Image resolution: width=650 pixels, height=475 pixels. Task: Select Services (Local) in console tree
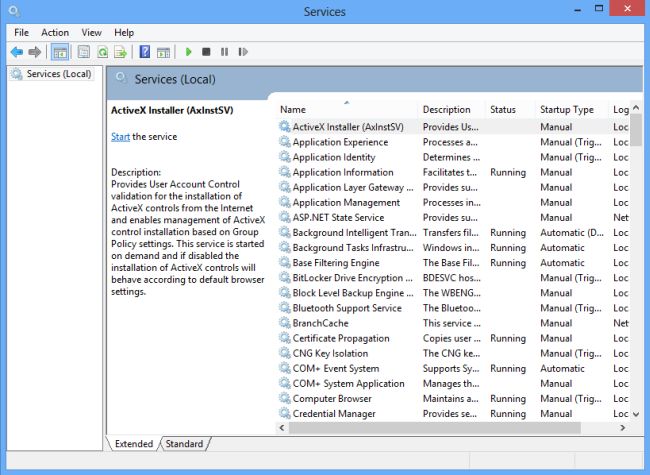click(59, 74)
